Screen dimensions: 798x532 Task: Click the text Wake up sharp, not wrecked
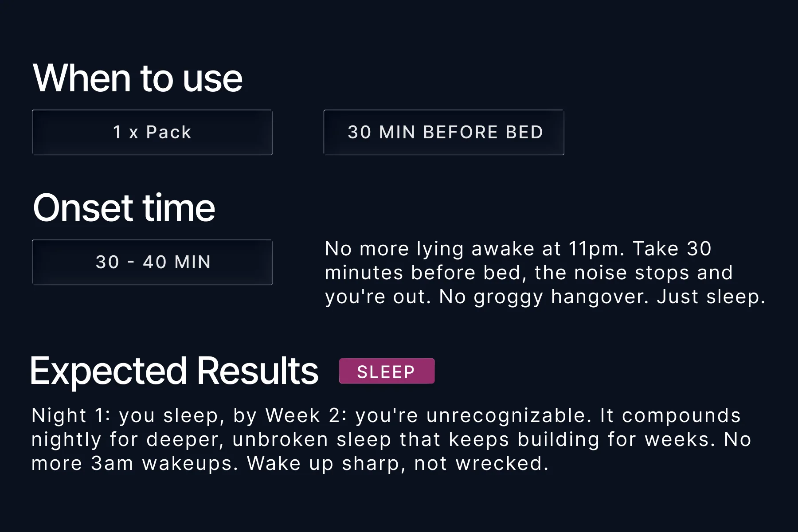[398, 463]
